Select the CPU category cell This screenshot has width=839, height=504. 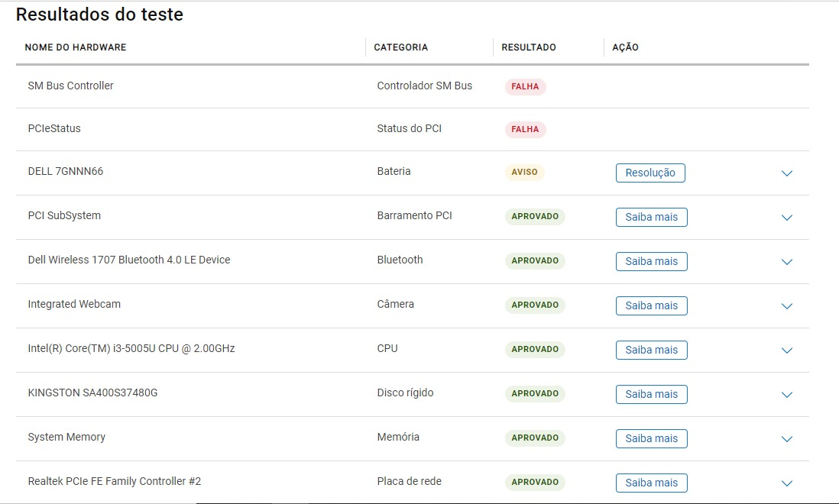click(387, 348)
